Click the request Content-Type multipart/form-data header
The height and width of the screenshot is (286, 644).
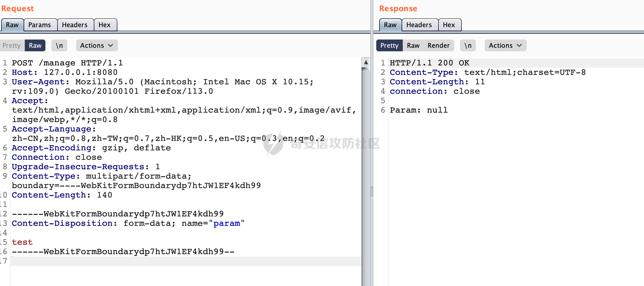[x=102, y=176]
